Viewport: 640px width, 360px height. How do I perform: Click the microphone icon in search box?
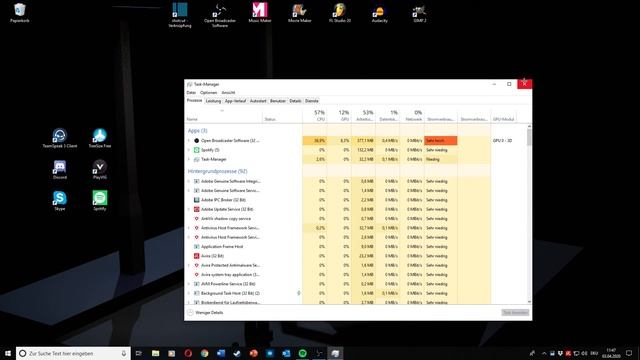124,353
